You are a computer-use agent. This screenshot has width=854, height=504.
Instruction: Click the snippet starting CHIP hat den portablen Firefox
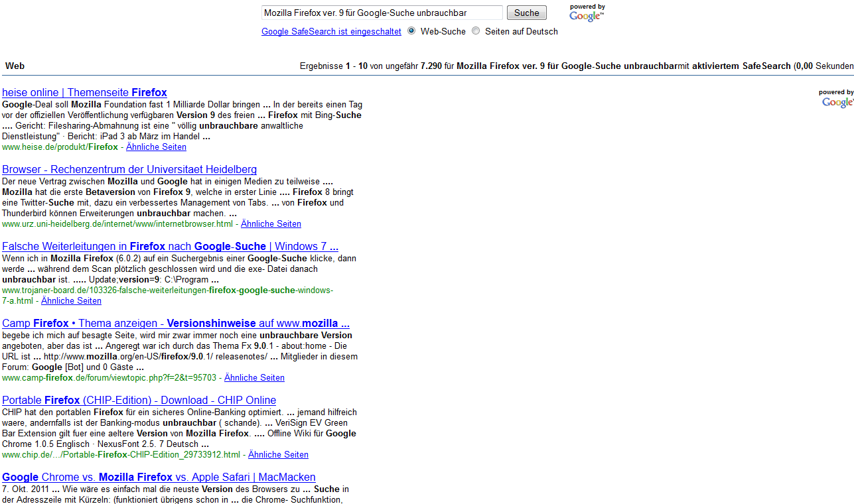tap(179, 428)
